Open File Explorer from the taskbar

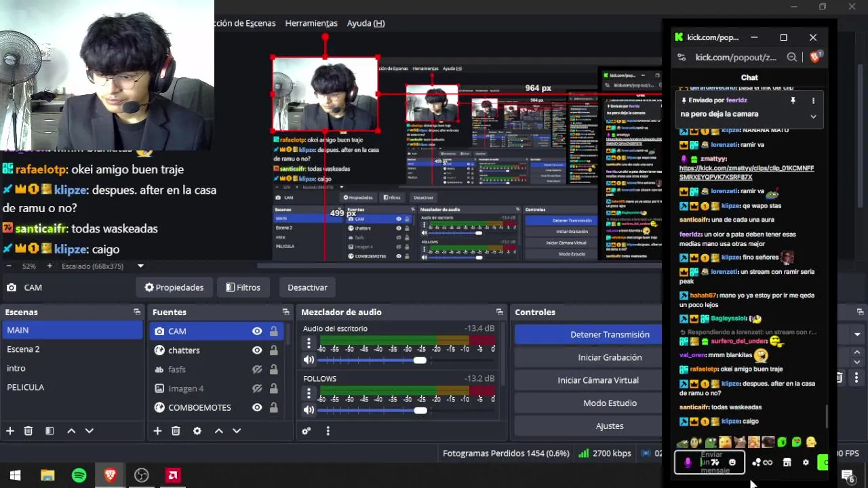(x=47, y=475)
